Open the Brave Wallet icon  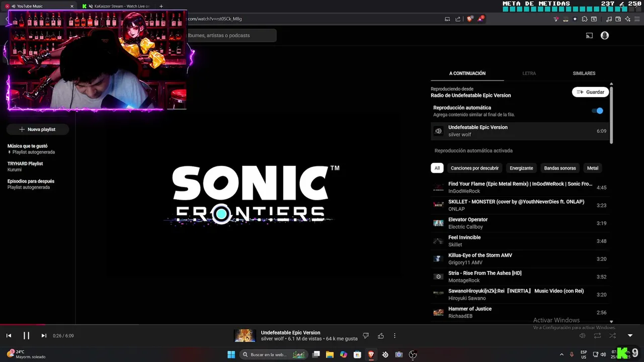click(618, 19)
